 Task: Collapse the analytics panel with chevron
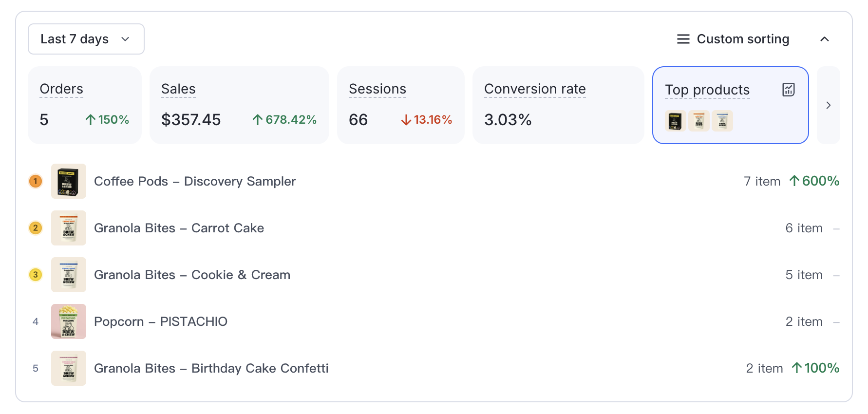point(824,39)
